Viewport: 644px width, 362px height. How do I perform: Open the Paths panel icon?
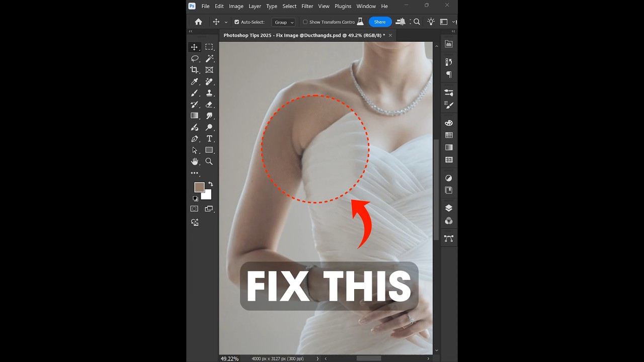[x=449, y=238]
